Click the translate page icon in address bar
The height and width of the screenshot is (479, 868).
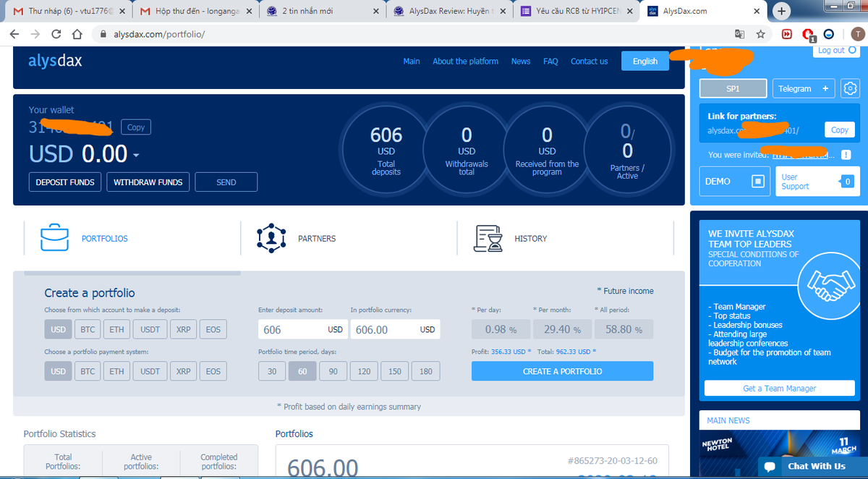pyautogui.click(x=739, y=34)
